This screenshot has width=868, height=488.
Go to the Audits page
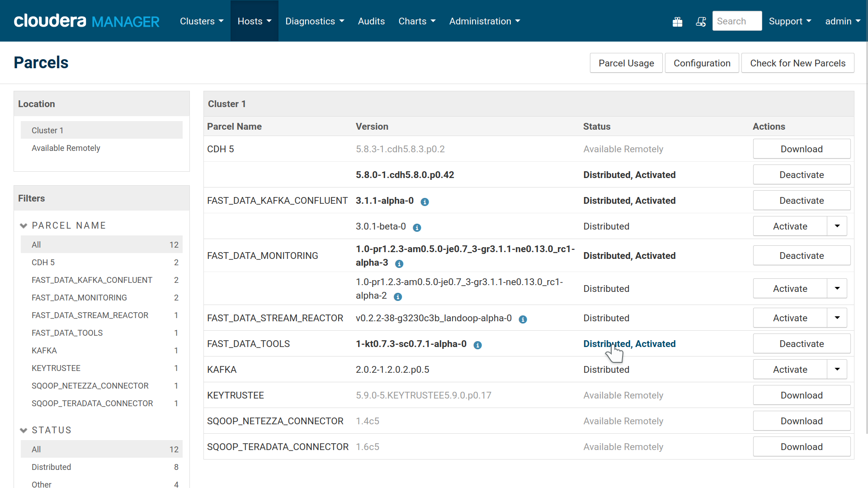tap(371, 21)
